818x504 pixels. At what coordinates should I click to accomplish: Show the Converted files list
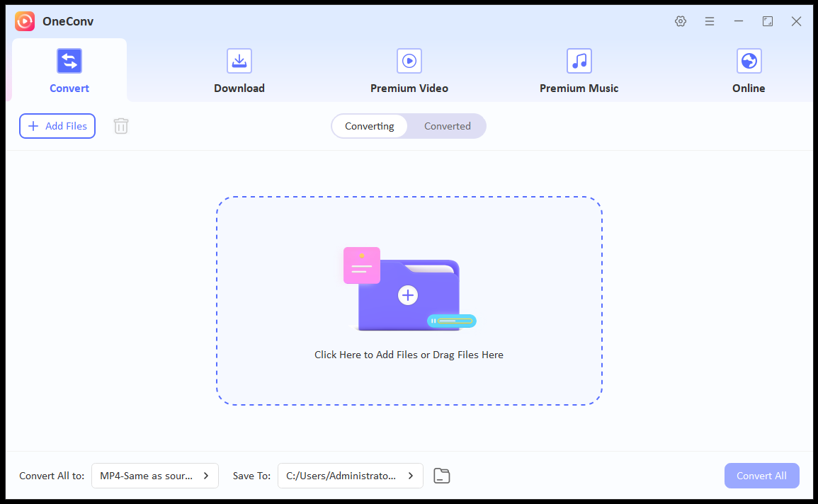tap(447, 126)
